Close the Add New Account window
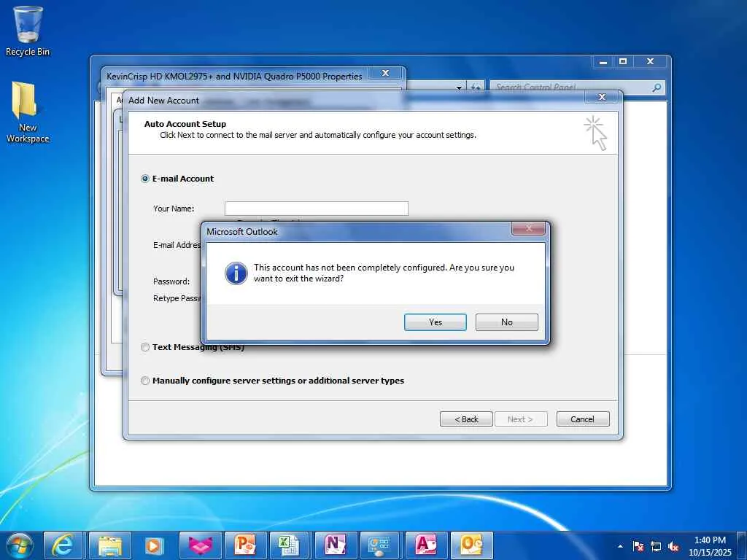The width and height of the screenshot is (747, 560). pyautogui.click(x=602, y=97)
